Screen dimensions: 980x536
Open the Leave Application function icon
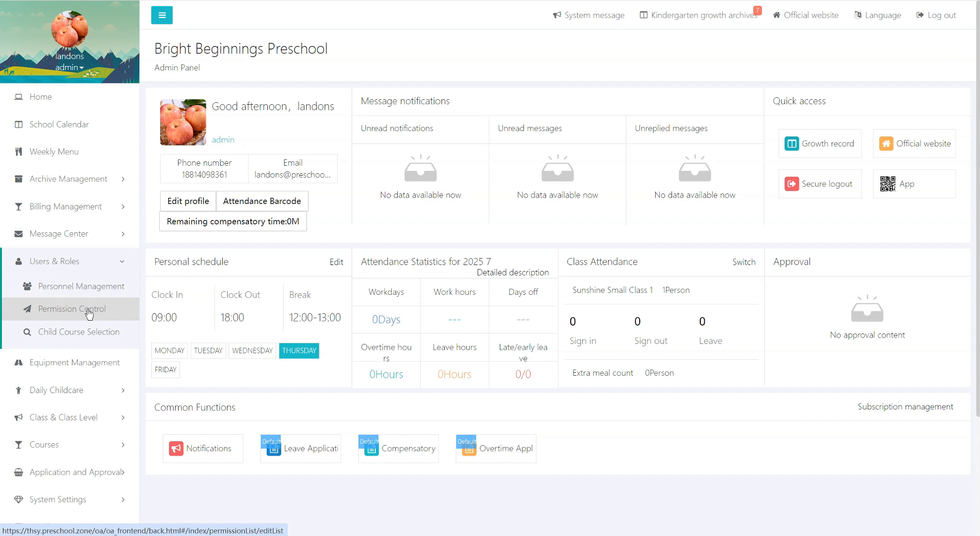[274, 449]
